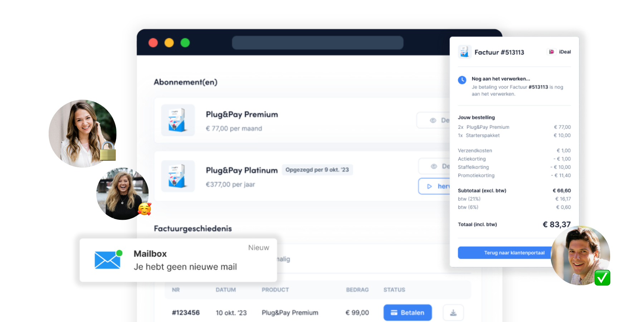Click the browser address bar

click(318, 43)
